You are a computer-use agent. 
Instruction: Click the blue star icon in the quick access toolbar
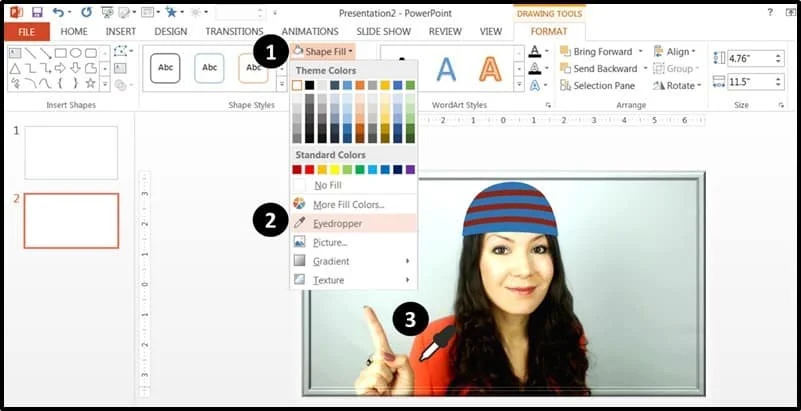click(x=171, y=12)
